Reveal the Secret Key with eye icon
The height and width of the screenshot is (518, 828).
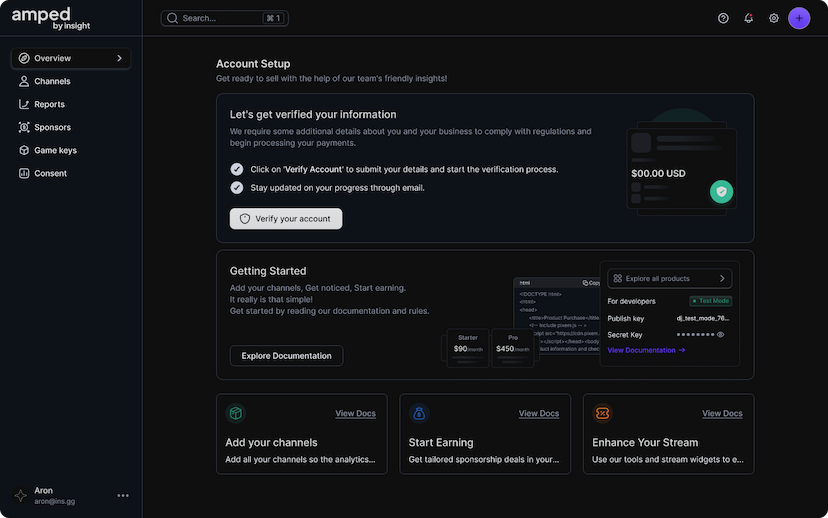point(720,335)
